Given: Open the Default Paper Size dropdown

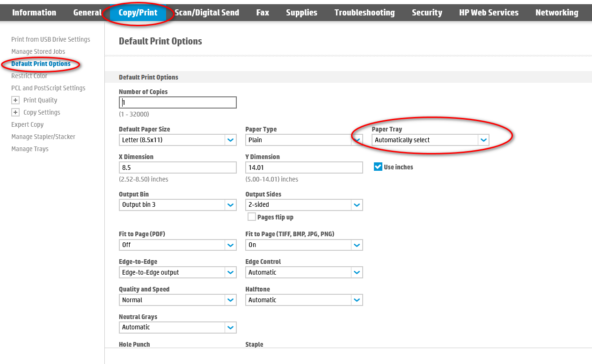Looking at the screenshot, I should tap(178, 140).
